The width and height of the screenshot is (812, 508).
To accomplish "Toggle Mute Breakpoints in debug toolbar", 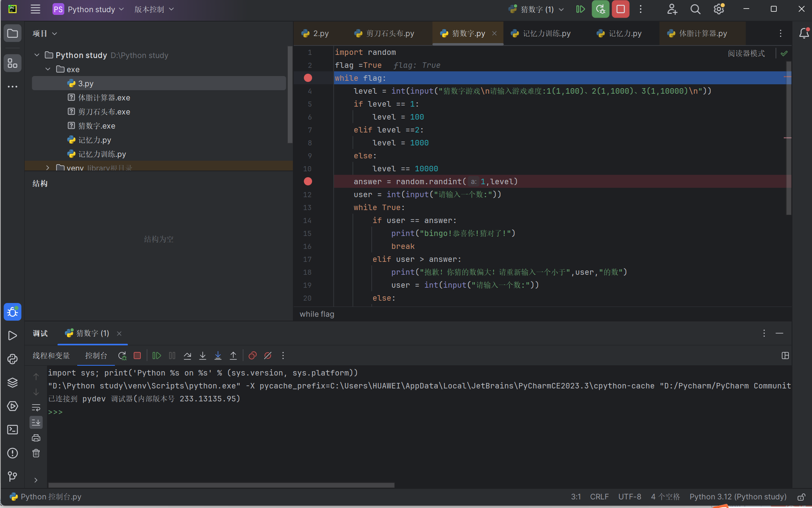I will (x=268, y=356).
